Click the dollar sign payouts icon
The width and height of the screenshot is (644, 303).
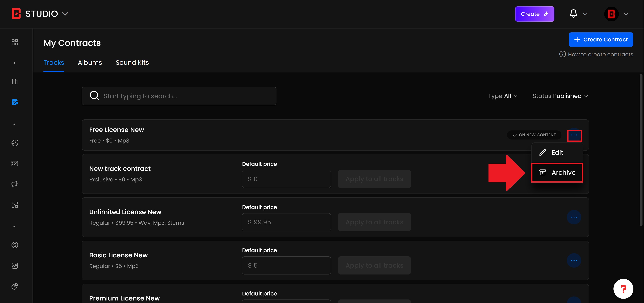(15, 245)
